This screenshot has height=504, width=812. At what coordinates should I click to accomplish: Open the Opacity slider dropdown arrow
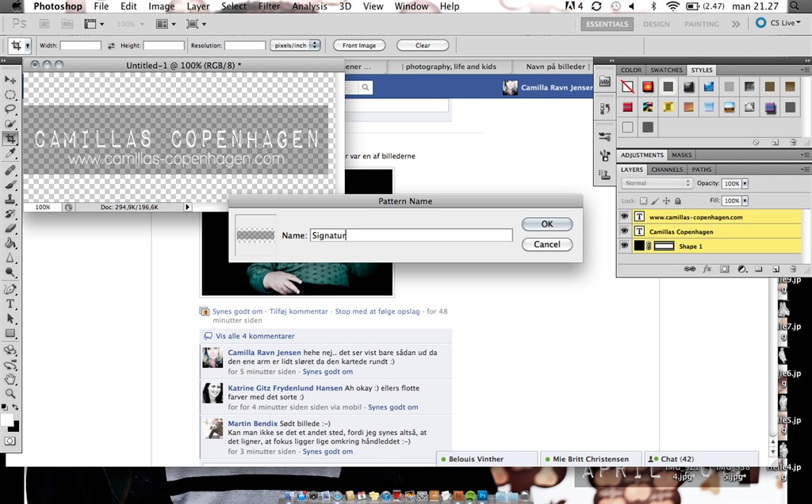tap(745, 183)
